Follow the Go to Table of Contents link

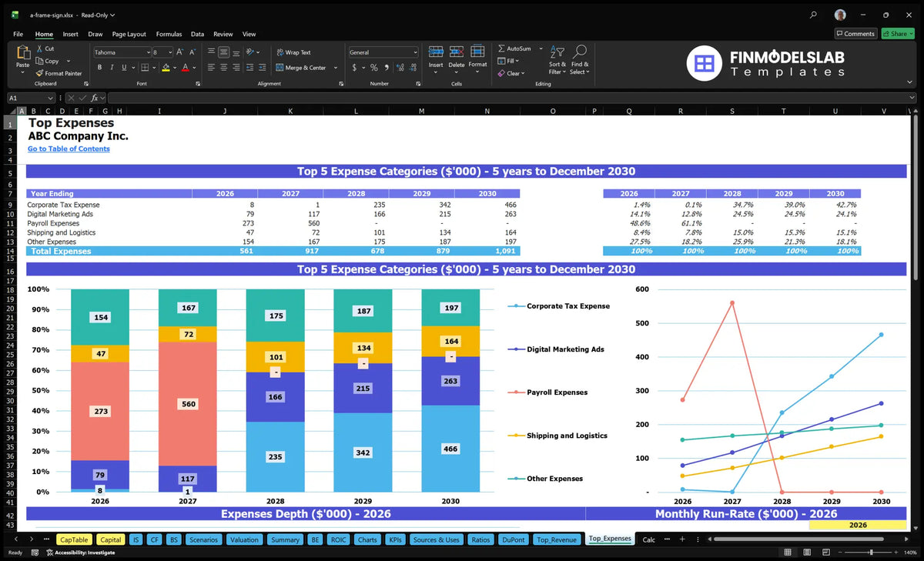point(69,149)
